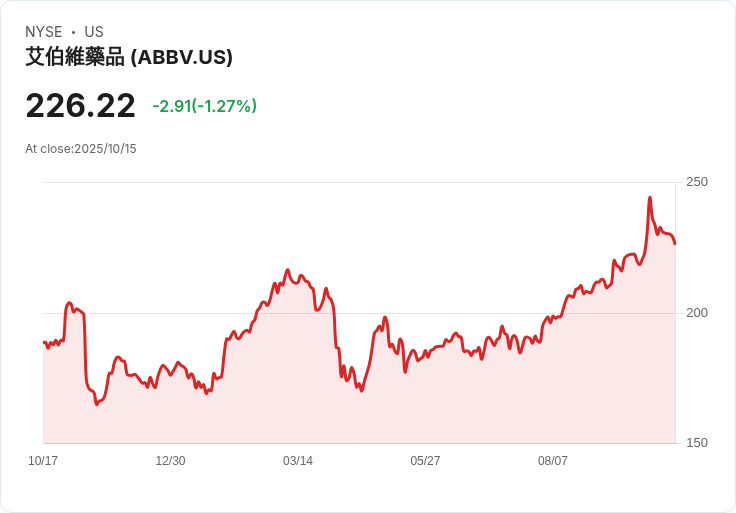Click the 150 price axis label
The width and height of the screenshot is (736, 513).
[697, 443]
